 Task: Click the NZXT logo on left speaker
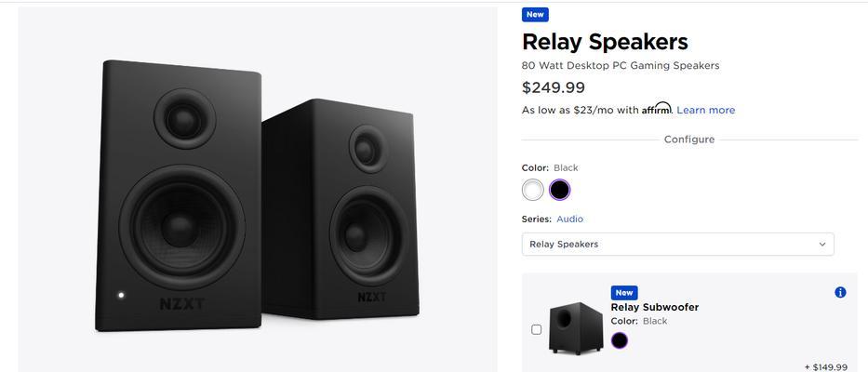click(182, 304)
